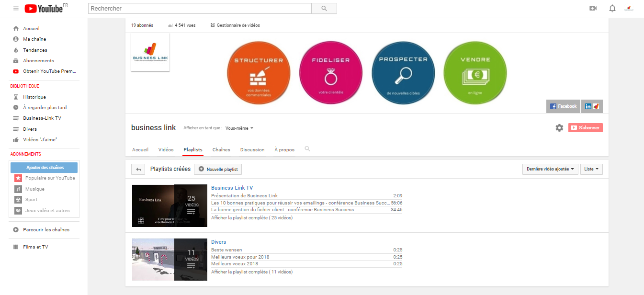Play Présentation de Business Link video
Screen dimensions: 644x295
pyautogui.click(x=244, y=196)
